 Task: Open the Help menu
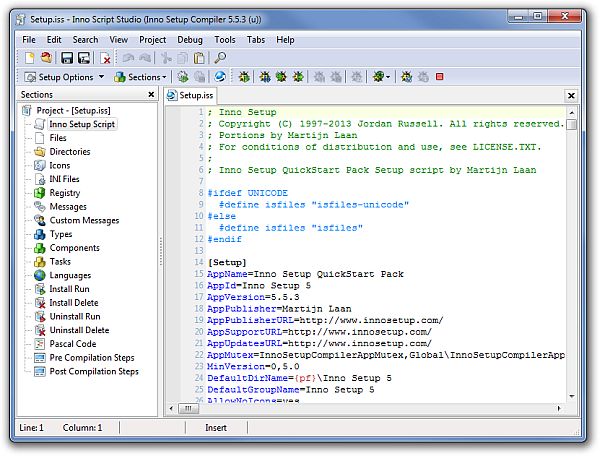(285, 40)
